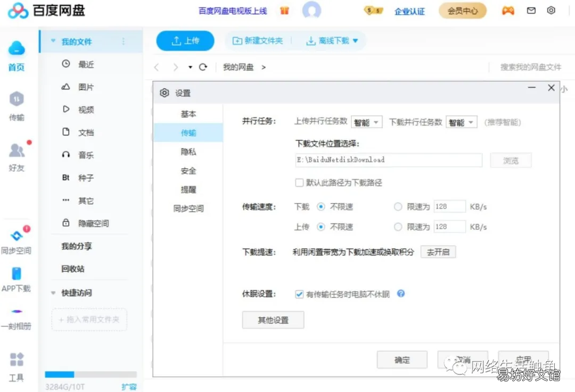575x392 pixels.
Task: Open the 首页 home cloud icon
Action: click(x=17, y=48)
